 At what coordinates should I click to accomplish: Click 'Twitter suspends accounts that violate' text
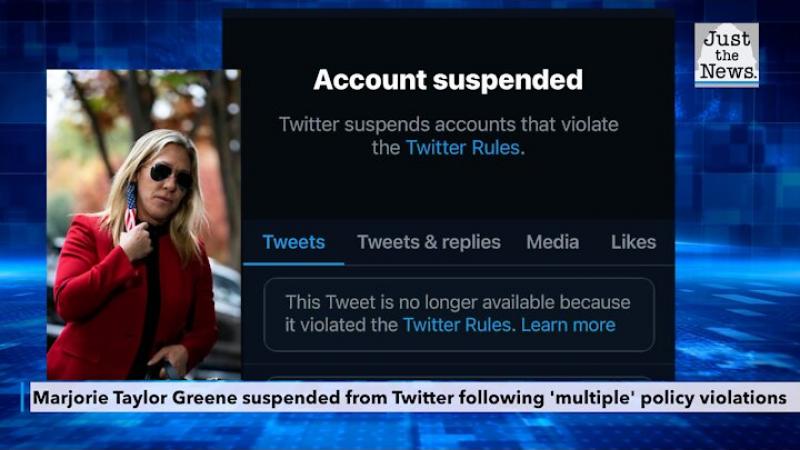tap(448, 124)
